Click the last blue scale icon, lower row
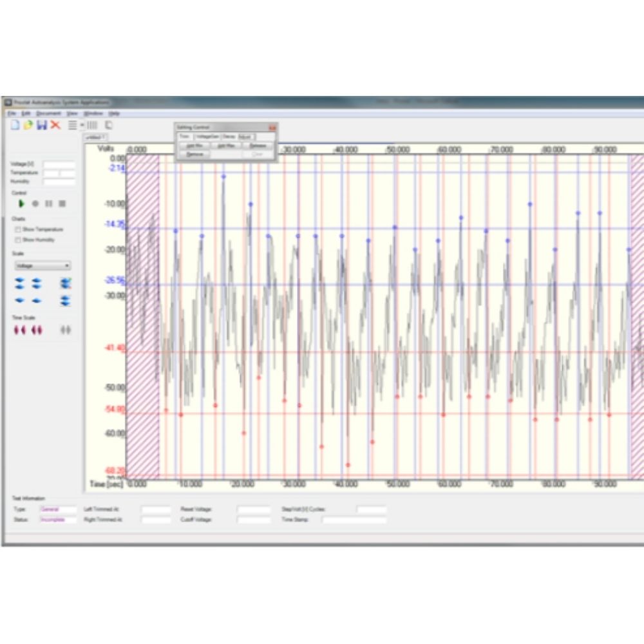 pyautogui.click(x=65, y=301)
